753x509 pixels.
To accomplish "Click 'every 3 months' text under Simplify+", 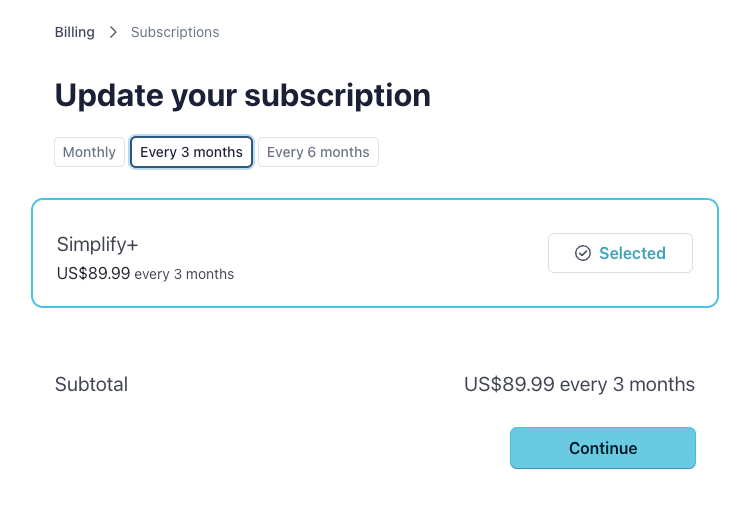I will click(184, 274).
